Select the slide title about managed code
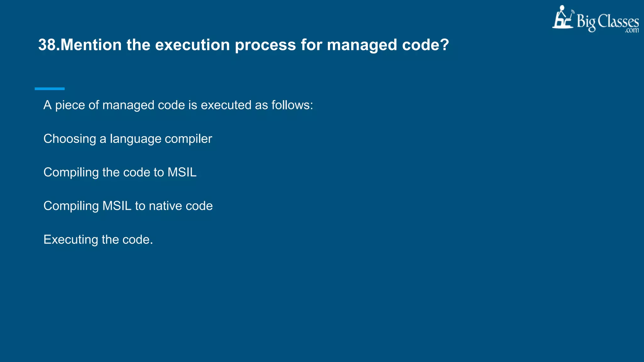This screenshot has height=362, width=644. 244,45
